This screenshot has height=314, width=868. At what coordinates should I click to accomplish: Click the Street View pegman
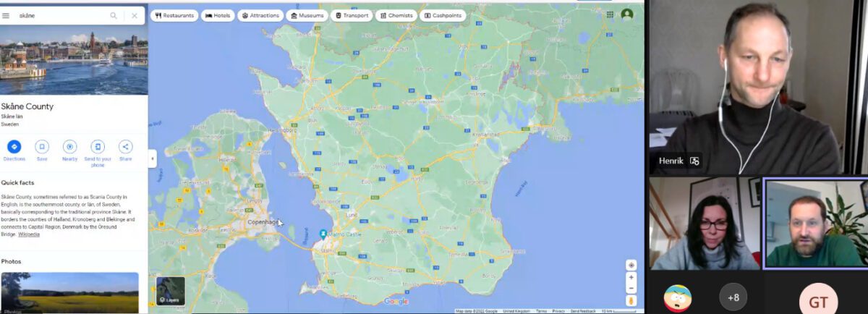[631, 300]
